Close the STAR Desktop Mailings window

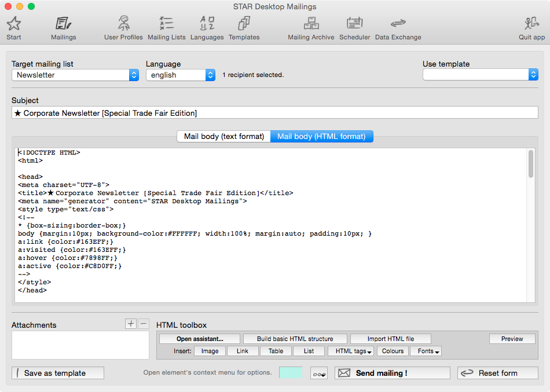[8, 6]
